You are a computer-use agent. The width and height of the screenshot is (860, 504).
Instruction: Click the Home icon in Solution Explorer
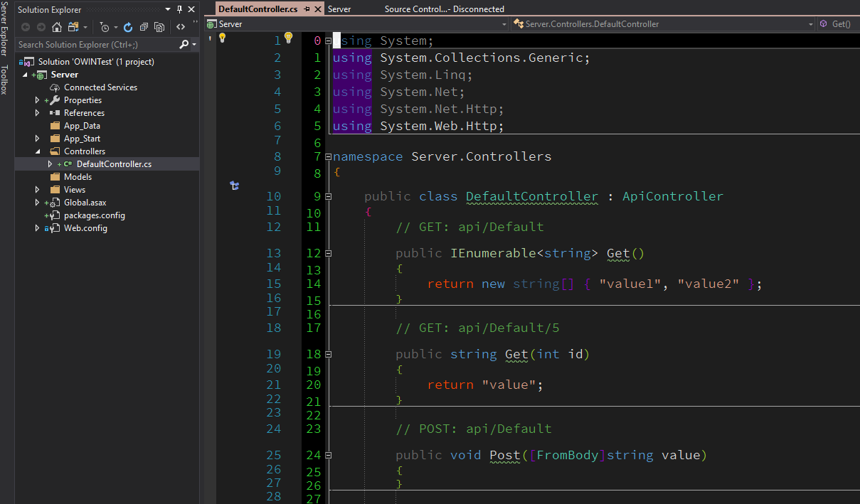click(x=57, y=27)
